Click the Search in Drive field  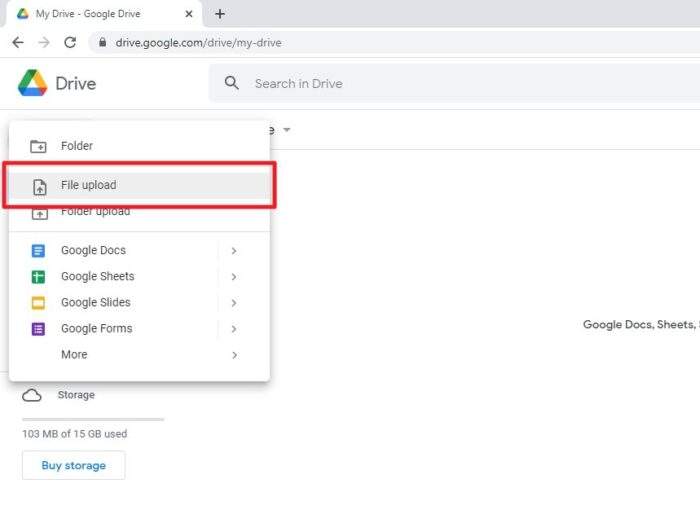pyautogui.click(x=455, y=84)
